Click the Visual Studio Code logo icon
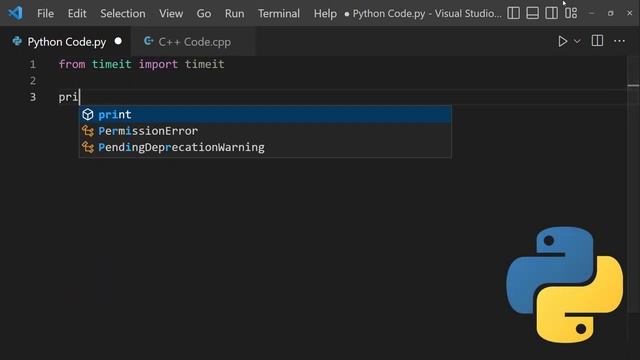This screenshot has height=360, width=640. coord(16,13)
